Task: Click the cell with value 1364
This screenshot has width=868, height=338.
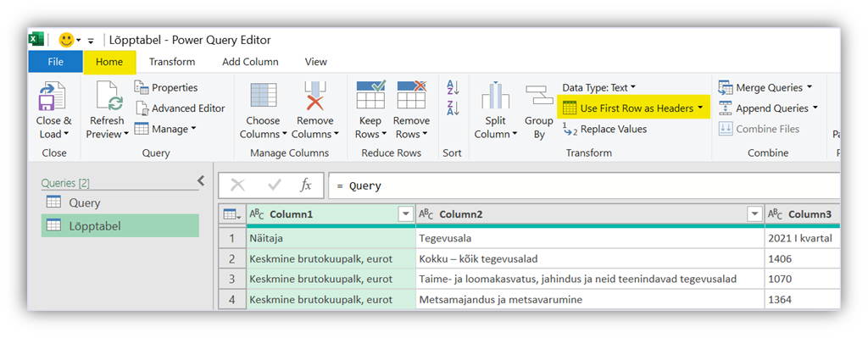Action: point(803,299)
